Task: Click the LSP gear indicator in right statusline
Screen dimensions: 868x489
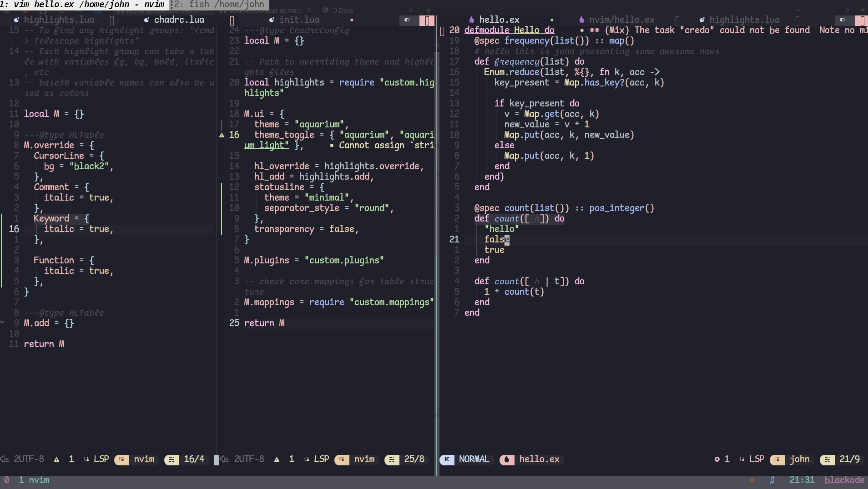Action: click(742, 459)
